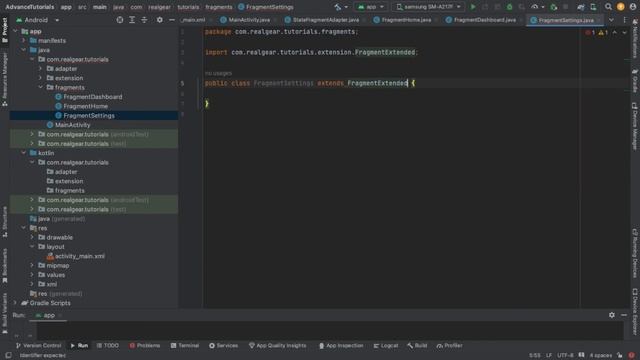
Task: Click 4 spaces indent in status bar
Action: click(x=600, y=355)
